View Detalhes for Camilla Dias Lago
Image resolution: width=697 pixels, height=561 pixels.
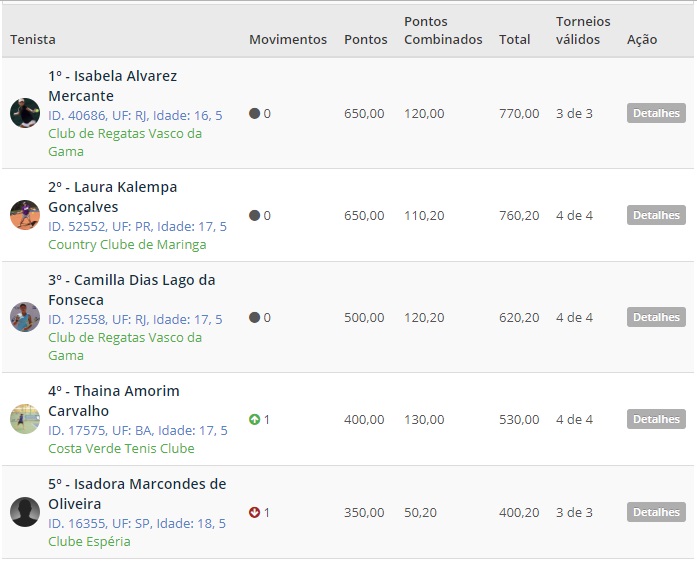(x=656, y=318)
